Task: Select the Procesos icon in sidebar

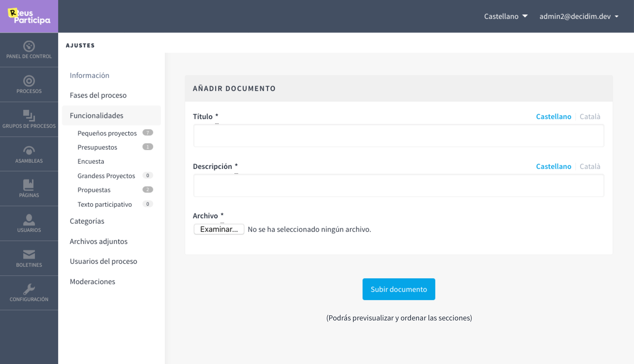Action: click(x=29, y=84)
